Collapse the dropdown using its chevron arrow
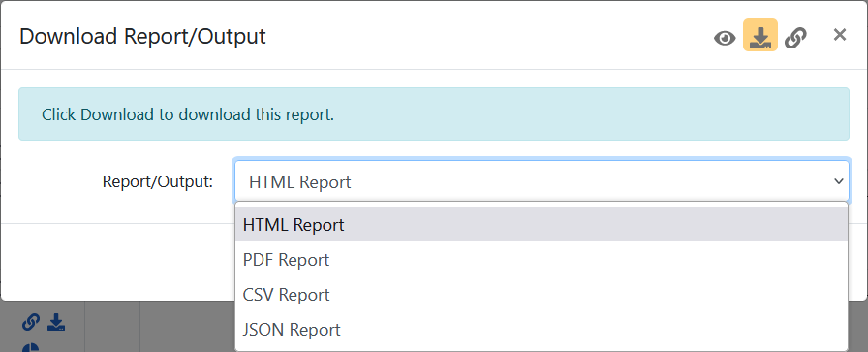Image resolution: width=868 pixels, height=352 pixels. (x=839, y=181)
